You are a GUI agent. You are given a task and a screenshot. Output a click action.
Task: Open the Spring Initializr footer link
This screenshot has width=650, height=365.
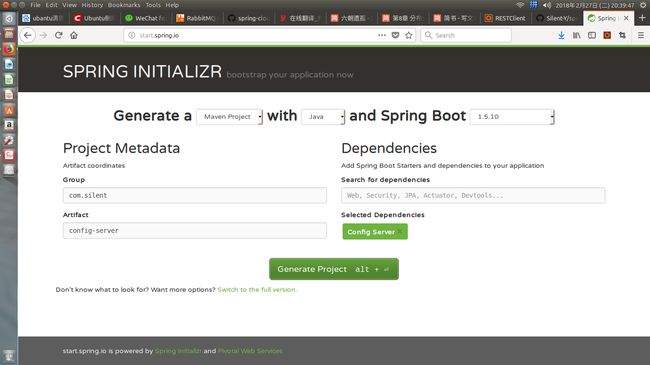pos(178,351)
